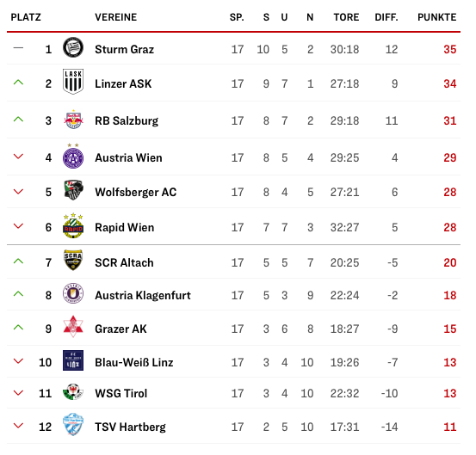Sort by the TORE column header
The width and height of the screenshot is (476, 455).
pyautogui.click(x=346, y=17)
